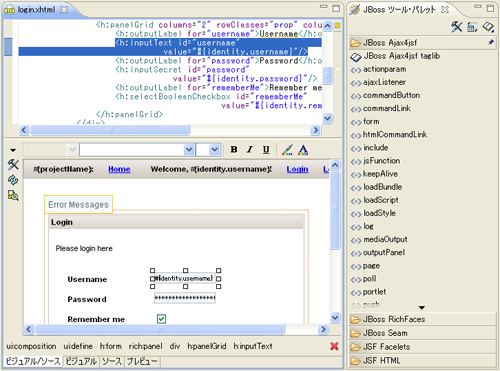Pick font color tool with letter A
Image resolution: width=500 pixels, height=371 pixels.
303,150
